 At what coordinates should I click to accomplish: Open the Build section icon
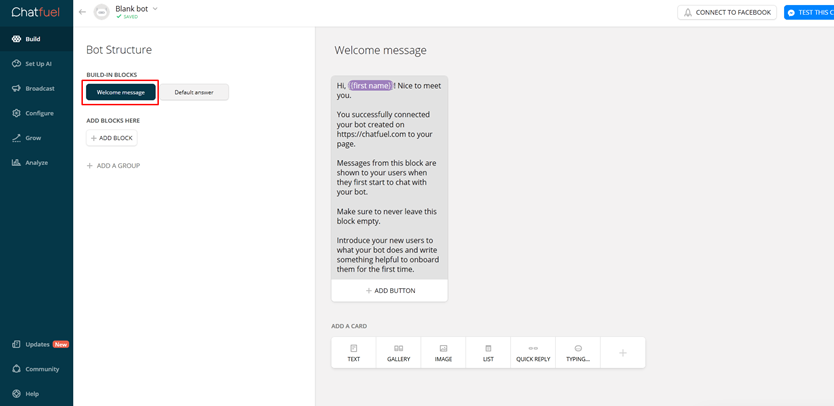(x=16, y=39)
